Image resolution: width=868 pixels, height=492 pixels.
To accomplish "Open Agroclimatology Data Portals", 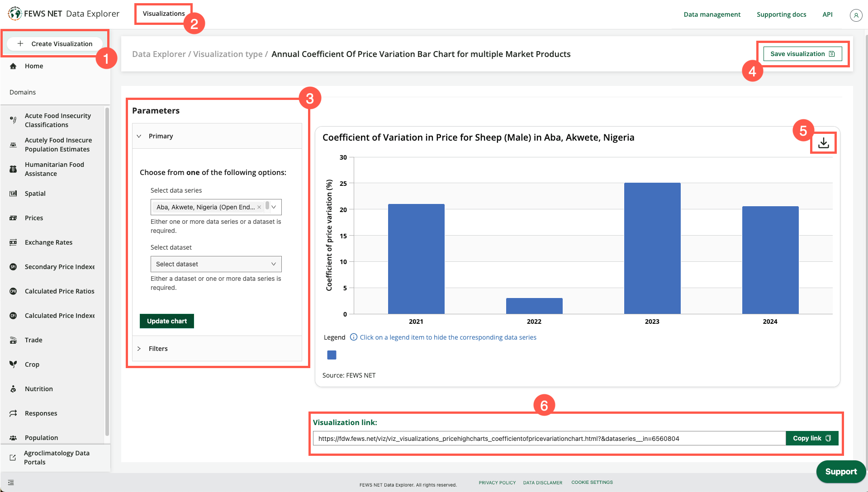I will (x=57, y=457).
